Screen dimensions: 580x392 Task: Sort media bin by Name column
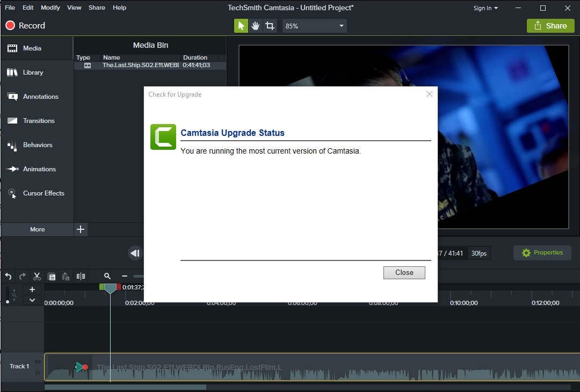[x=141, y=57]
